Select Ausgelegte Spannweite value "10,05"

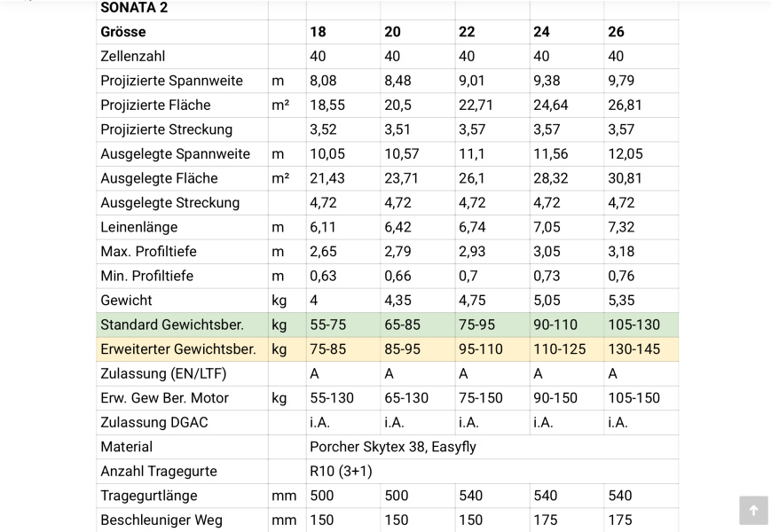(x=328, y=154)
